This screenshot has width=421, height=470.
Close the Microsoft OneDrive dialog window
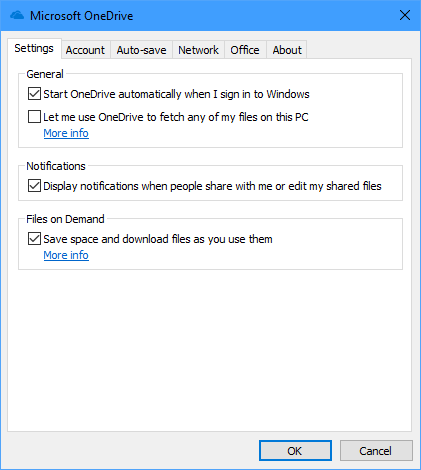pos(405,15)
